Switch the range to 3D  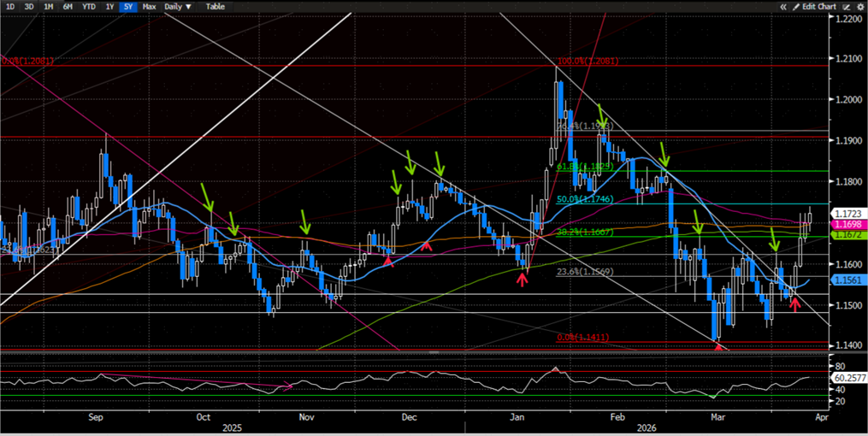[29, 7]
